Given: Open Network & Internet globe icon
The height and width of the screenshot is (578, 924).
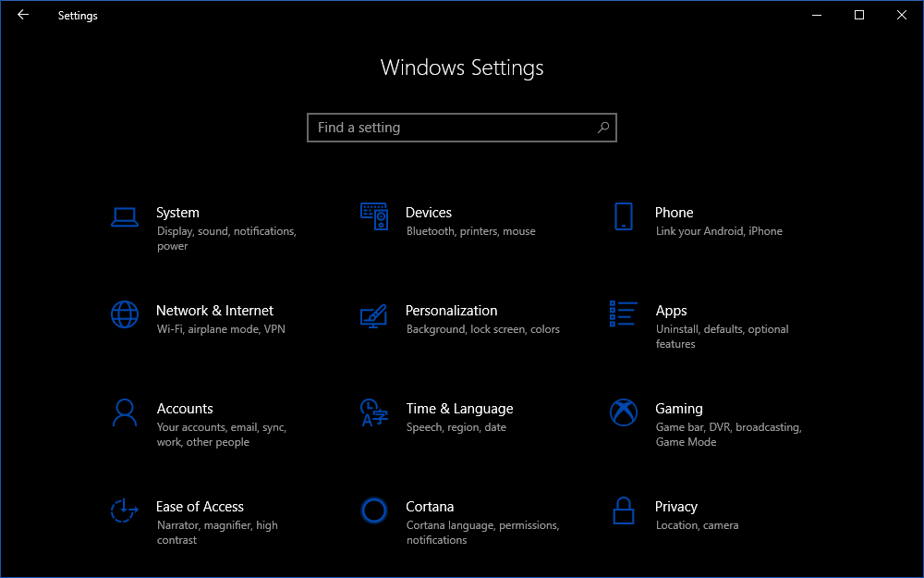Looking at the screenshot, I should coord(125,315).
